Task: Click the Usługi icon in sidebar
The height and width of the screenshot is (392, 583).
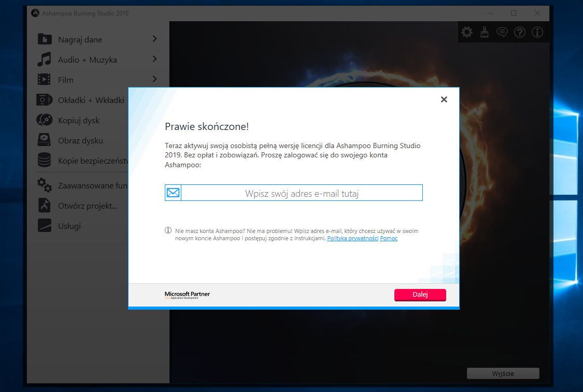Action: 44,226
